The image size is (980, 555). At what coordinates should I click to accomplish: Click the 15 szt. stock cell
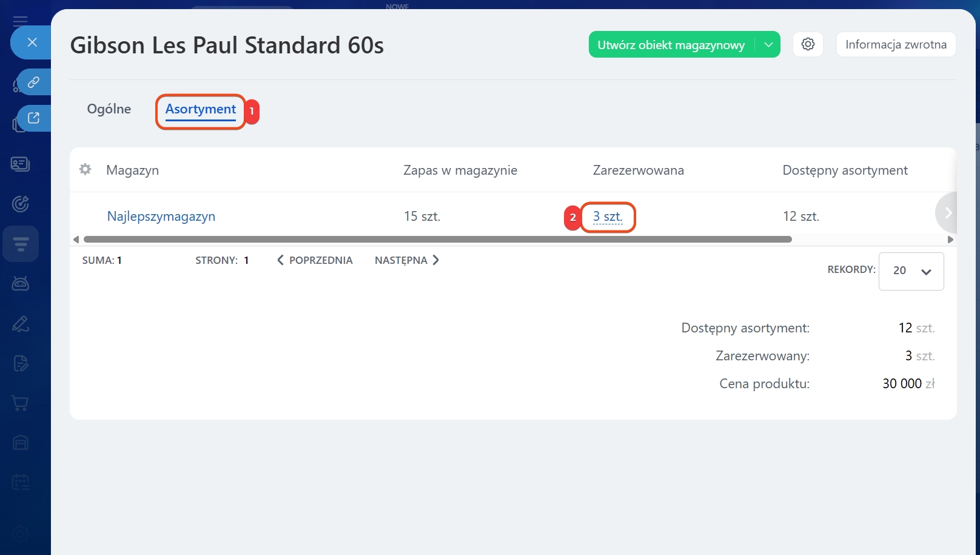point(422,217)
